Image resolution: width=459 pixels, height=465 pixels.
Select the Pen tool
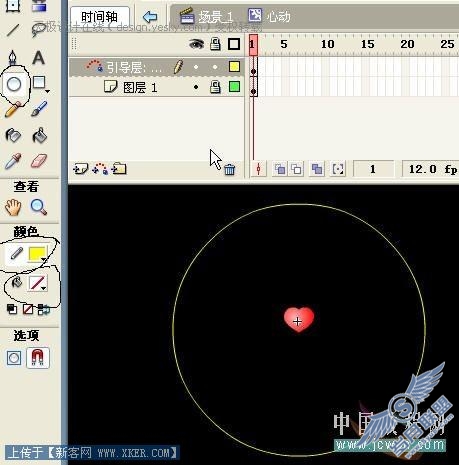point(13,58)
